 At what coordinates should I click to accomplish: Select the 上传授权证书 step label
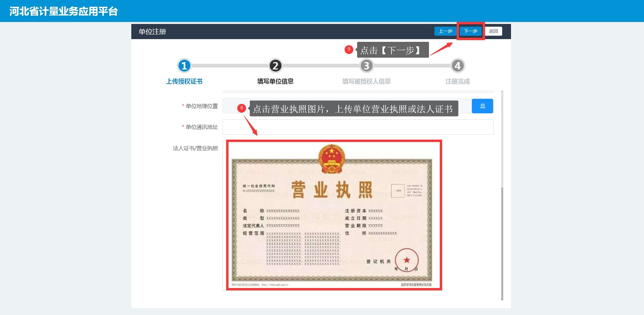tap(184, 81)
